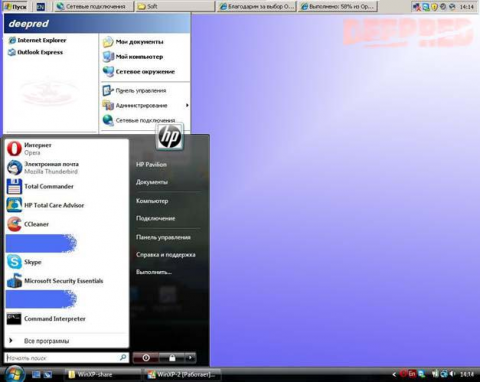Switch to Сетевые подключения XP taskbar button
The image size is (480, 382).
click(x=93, y=7)
